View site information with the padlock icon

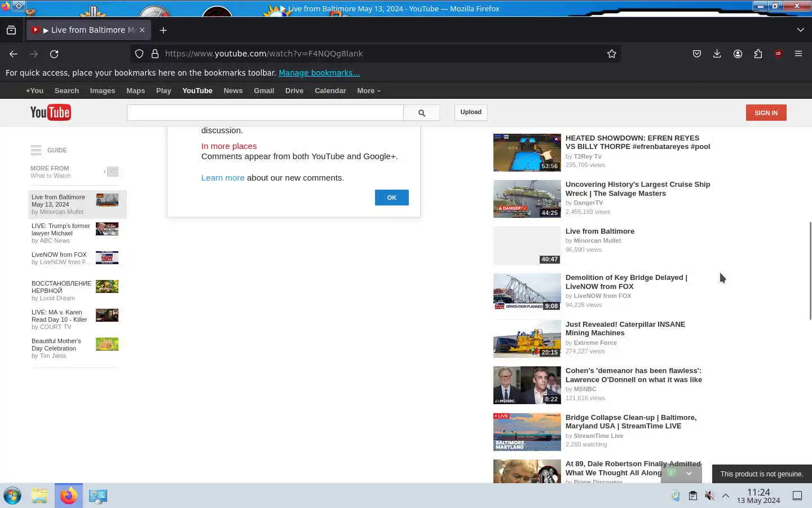(x=155, y=54)
